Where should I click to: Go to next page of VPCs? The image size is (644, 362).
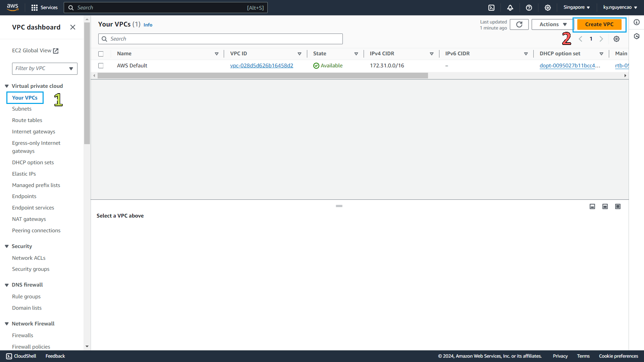coord(601,39)
